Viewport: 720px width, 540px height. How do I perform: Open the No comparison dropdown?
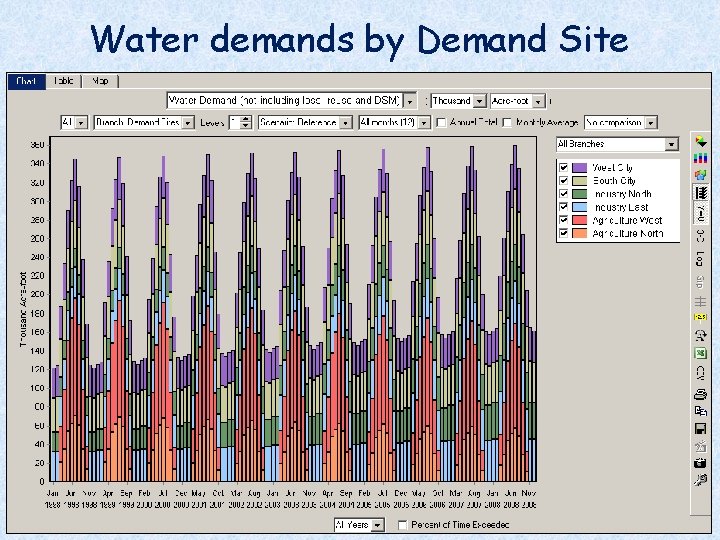(x=621, y=123)
